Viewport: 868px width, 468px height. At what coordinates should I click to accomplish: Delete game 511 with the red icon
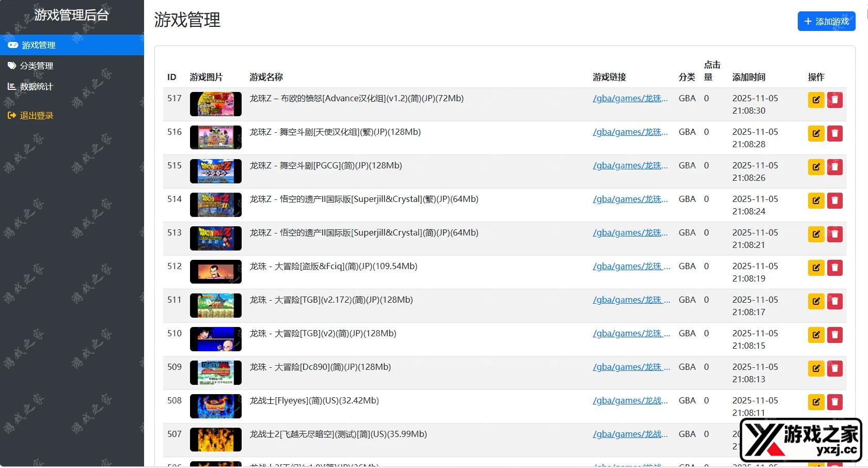(834, 302)
